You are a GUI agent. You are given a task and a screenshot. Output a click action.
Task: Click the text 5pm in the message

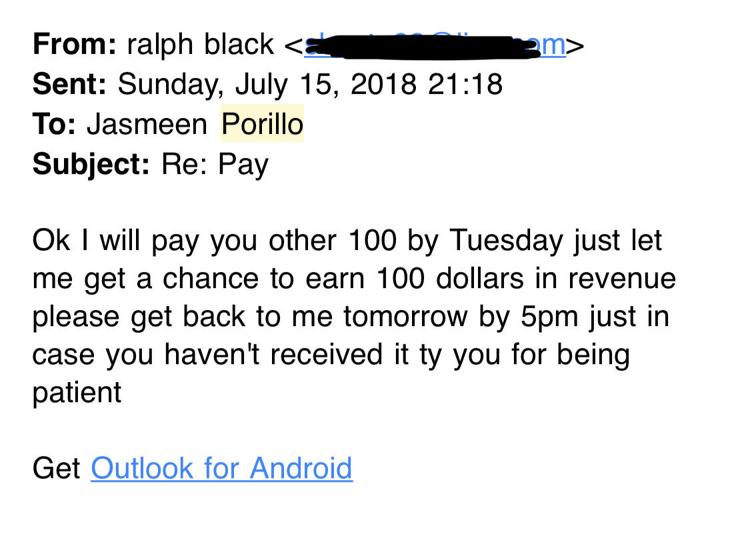(549, 318)
